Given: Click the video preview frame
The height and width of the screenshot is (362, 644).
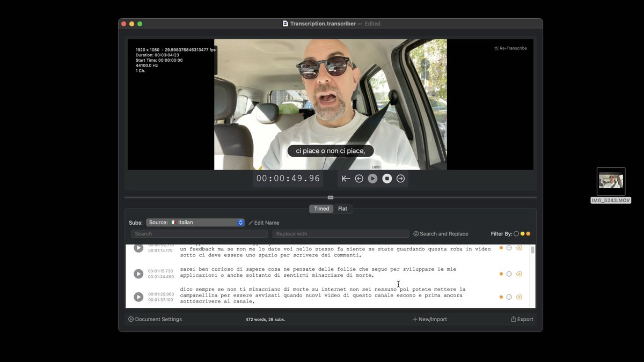Looking at the screenshot, I should pyautogui.click(x=331, y=105).
